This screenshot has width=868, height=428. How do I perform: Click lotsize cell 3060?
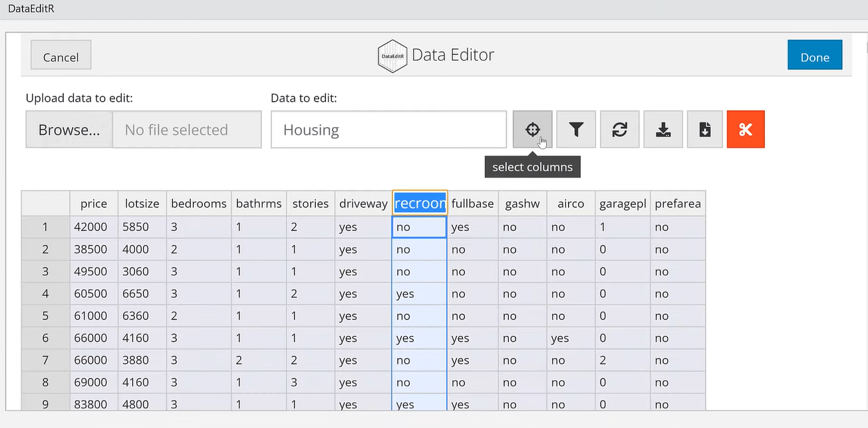click(142, 272)
